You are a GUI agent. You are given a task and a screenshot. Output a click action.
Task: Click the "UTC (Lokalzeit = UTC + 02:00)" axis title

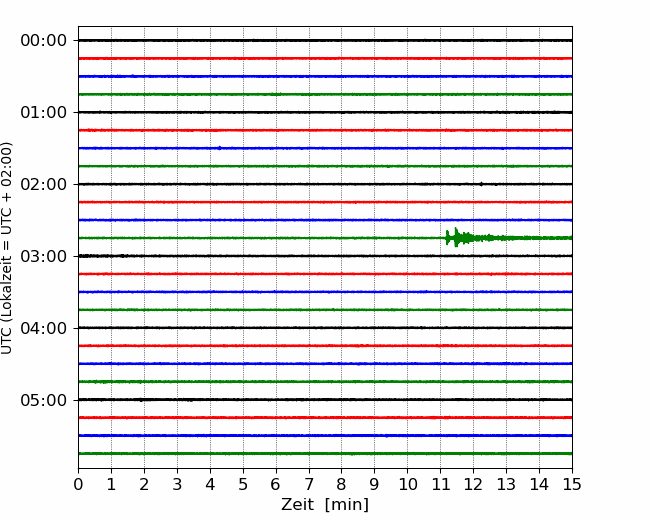(x=7, y=248)
